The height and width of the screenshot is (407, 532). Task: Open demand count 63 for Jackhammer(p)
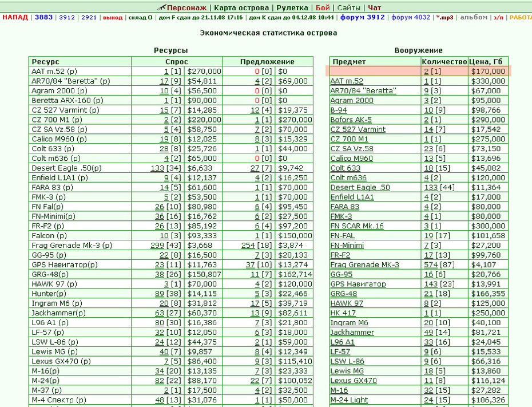click(160, 313)
